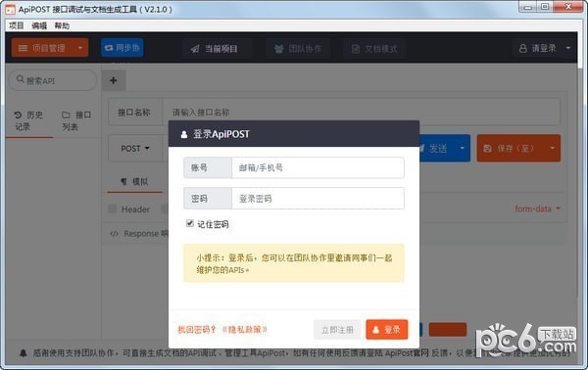Expand the 项目管理 dropdown arrow
588x370 pixels.
pyautogui.click(x=80, y=48)
